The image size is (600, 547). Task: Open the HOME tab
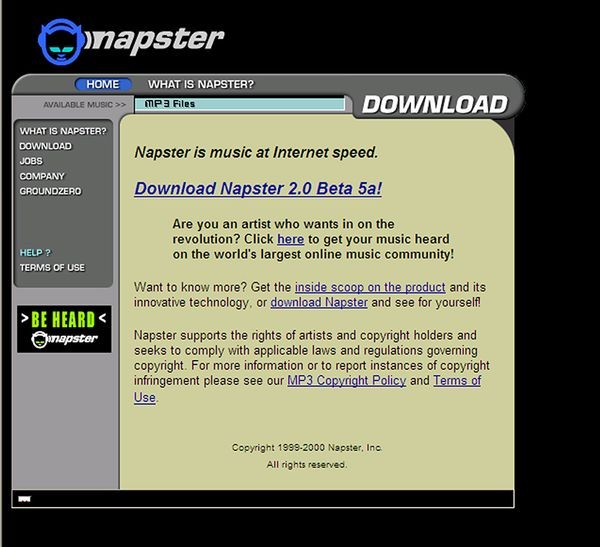tap(103, 84)
